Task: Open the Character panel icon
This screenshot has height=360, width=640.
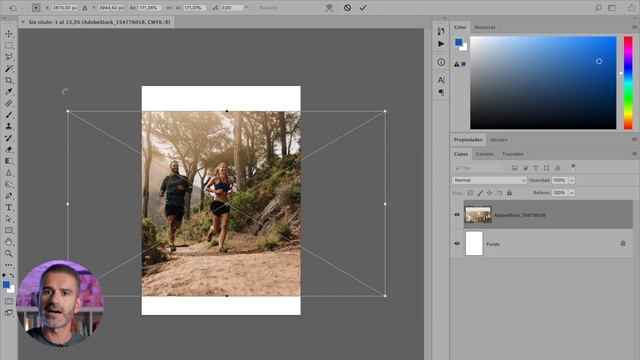Action: tap(441, 80)
